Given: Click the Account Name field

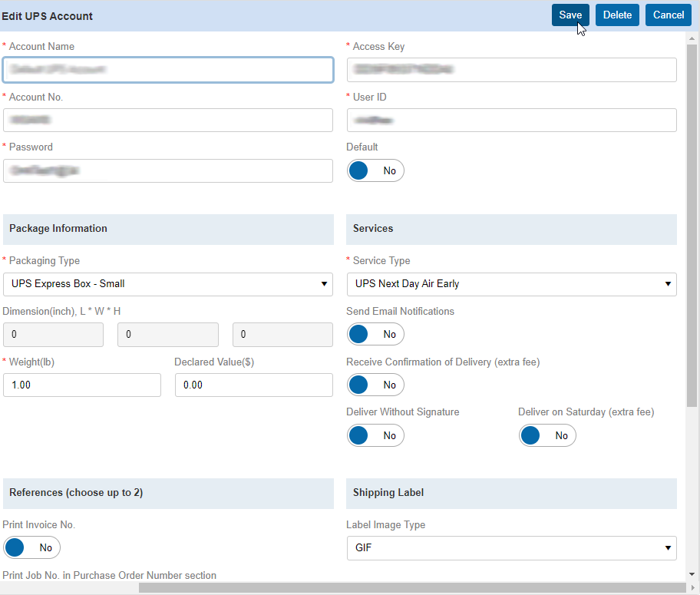Looking at the screenshot, I should click(168, 70).
